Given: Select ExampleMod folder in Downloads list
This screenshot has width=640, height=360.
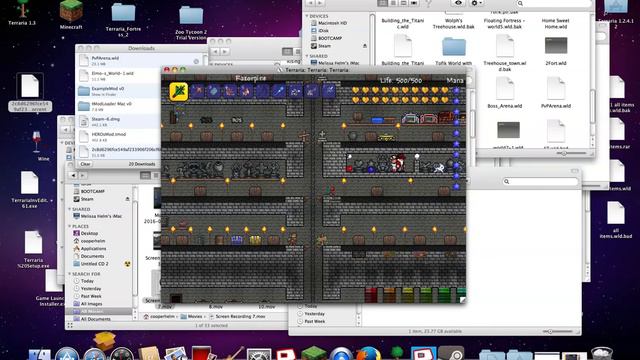Looking at the screenshot, I should pos(119,91).
